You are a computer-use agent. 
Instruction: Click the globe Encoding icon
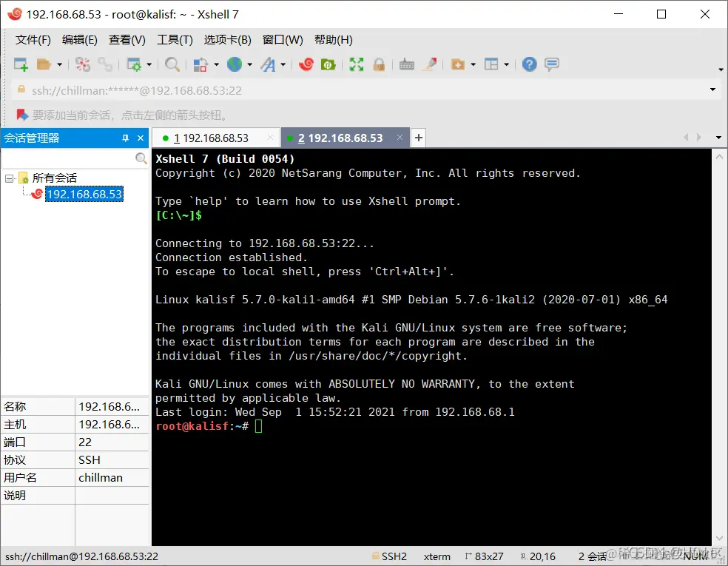(x=235, y=64)
